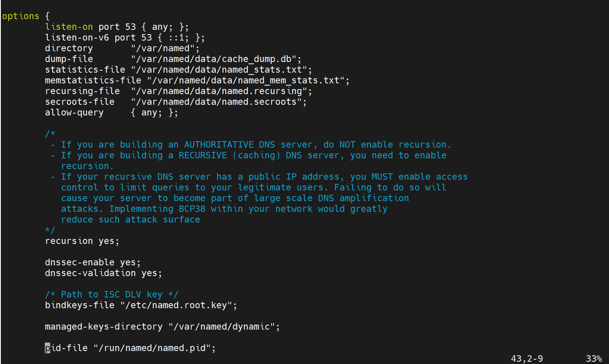609x364 pixels.
Task: Click the word RECURSIVE in the comment
Action: click(202, 155)
